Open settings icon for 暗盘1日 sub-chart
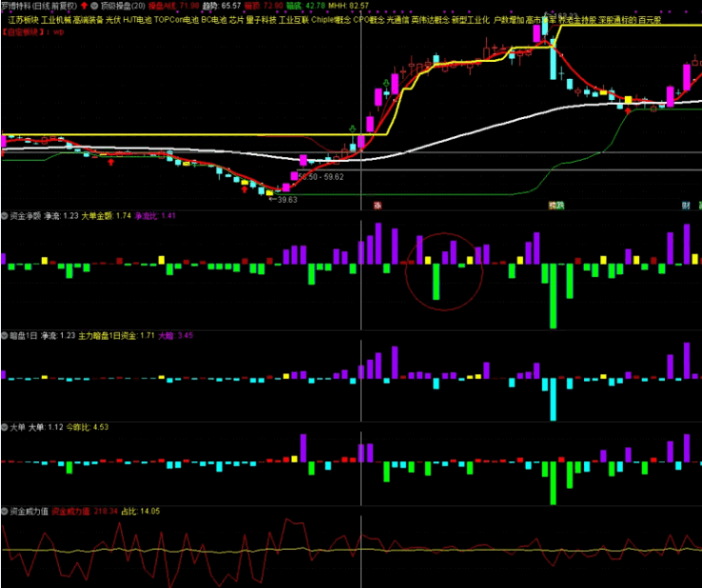The width and height of the screenshot is (702, 588). (5, 336)
